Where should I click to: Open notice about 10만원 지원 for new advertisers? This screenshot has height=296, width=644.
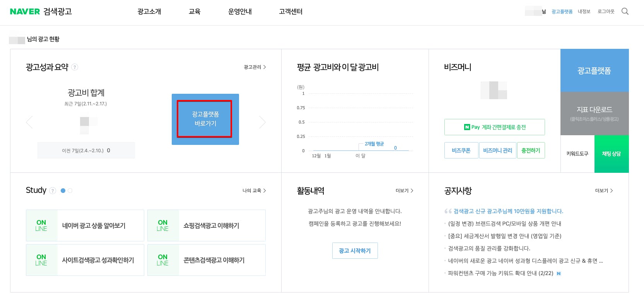508,211
